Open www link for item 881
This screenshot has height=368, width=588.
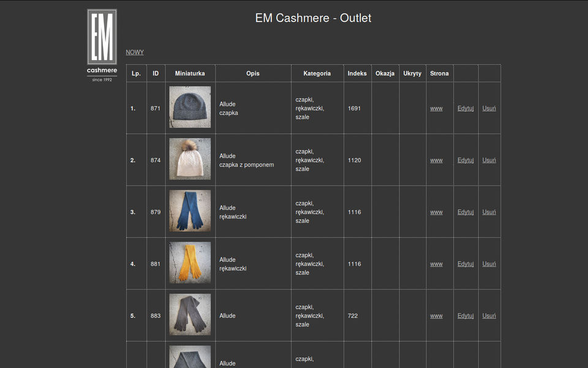pos(436,264)
